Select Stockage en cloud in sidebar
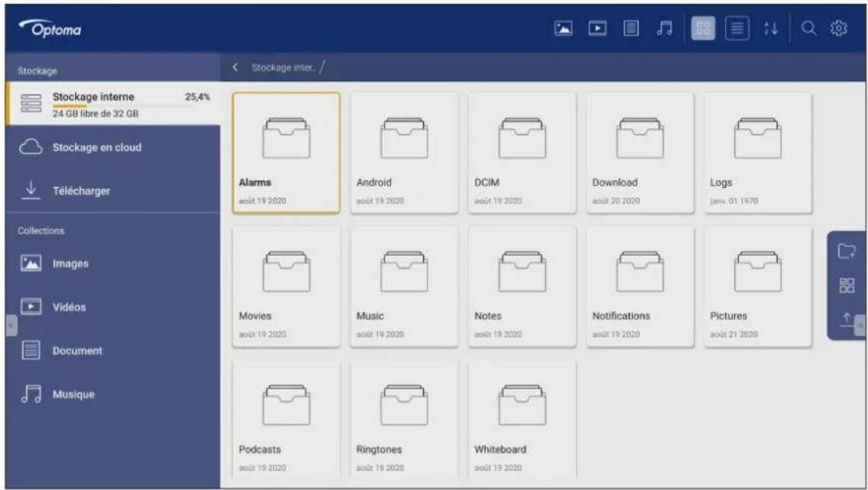The height and width of the screenshot is (490, 868). [96, 148]
